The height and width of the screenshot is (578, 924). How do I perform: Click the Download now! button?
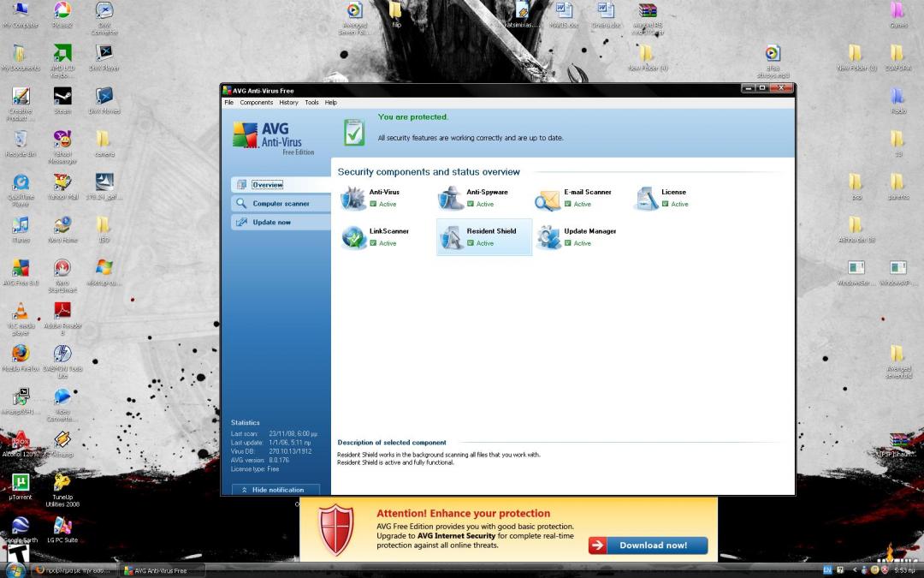pyautogui.click(x=649, y=545)
